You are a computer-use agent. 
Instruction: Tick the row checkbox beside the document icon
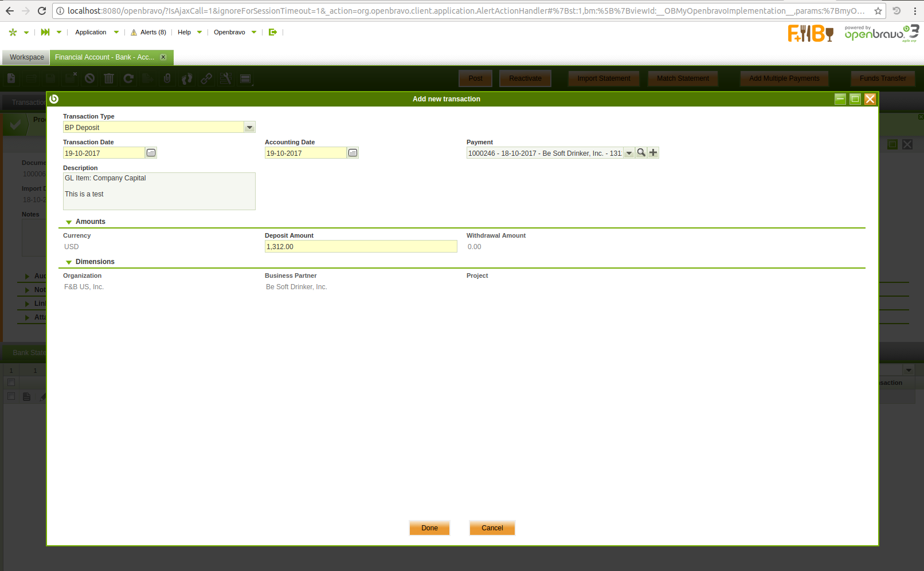pyautogui.click(x=11, y=396)
